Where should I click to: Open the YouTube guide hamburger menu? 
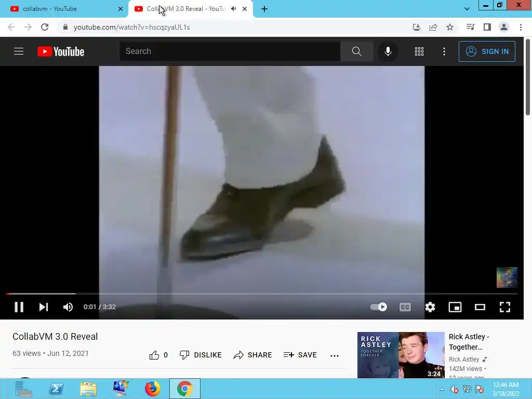(x=19, y=51)
